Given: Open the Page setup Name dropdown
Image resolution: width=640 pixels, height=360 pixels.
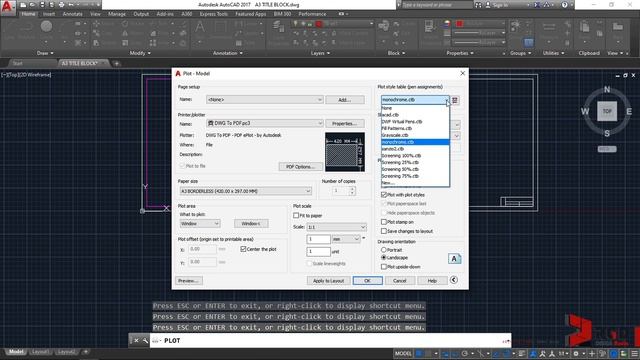Looking at the screenshot, I should 264,100.
